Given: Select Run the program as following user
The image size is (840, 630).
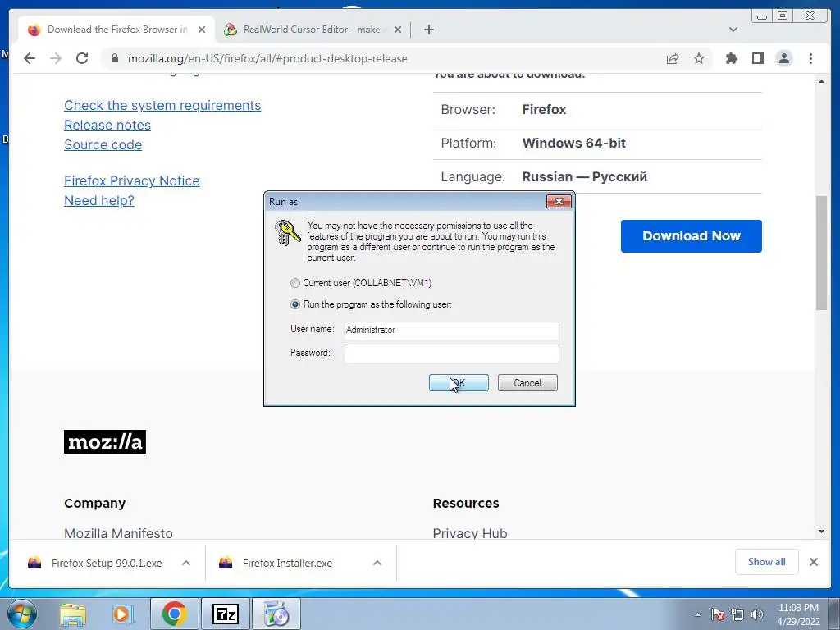Looking at the screenshot, I should click(295, 304).
